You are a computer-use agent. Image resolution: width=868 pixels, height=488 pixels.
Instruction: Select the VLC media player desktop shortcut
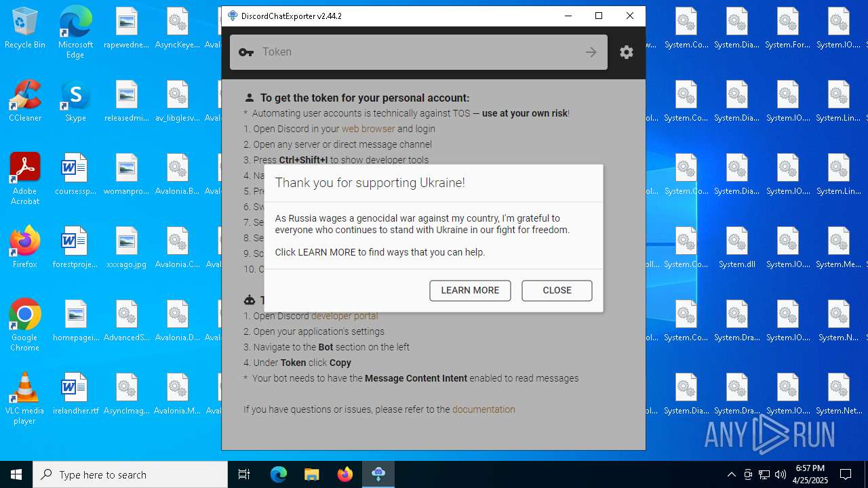pyautogui.click(x=25, y=399)
